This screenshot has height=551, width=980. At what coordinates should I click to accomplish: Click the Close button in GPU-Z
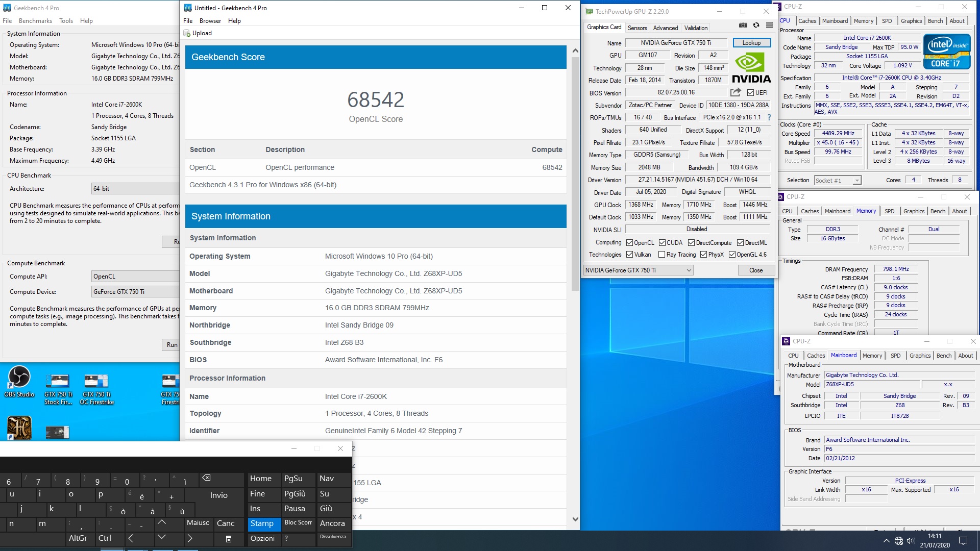coord(756,270)
